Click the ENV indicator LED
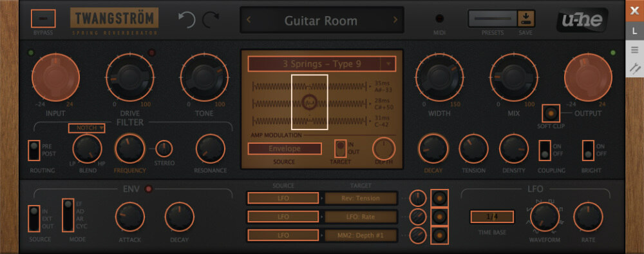 149,189
